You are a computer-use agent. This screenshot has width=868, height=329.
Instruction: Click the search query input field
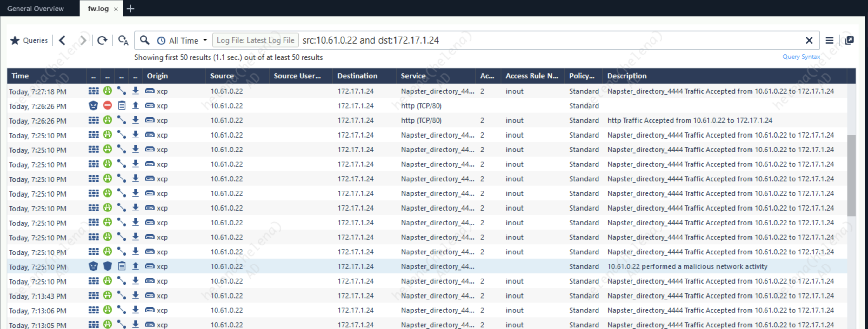point(539,40)
